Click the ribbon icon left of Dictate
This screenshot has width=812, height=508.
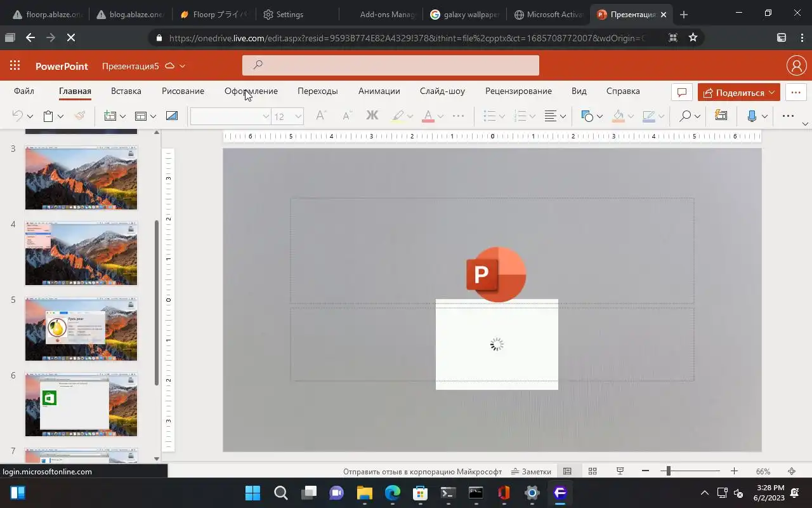click(721, 116)
